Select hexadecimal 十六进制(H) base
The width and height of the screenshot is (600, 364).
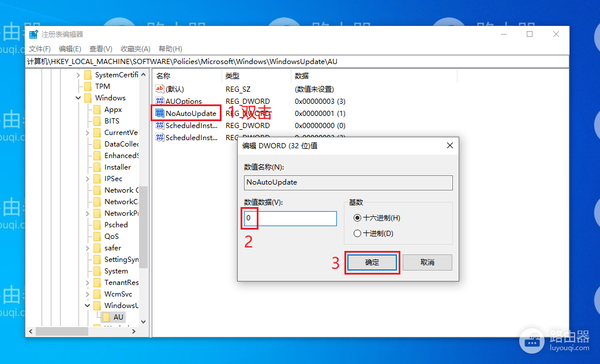[357, 218]
